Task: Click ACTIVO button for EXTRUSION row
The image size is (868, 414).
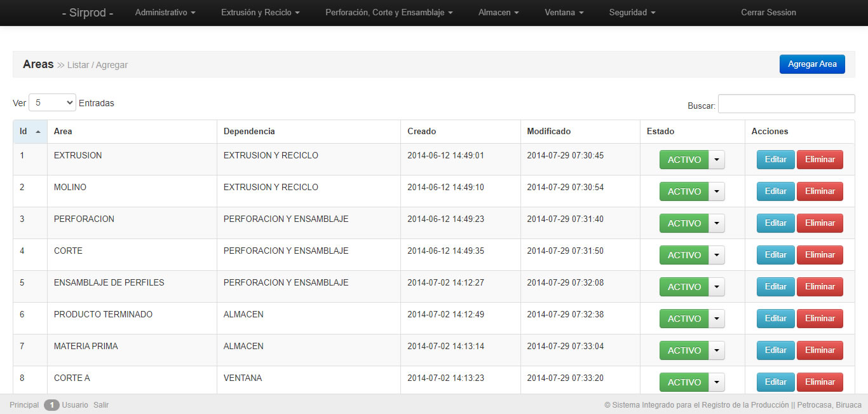Action: coord(684,160)
